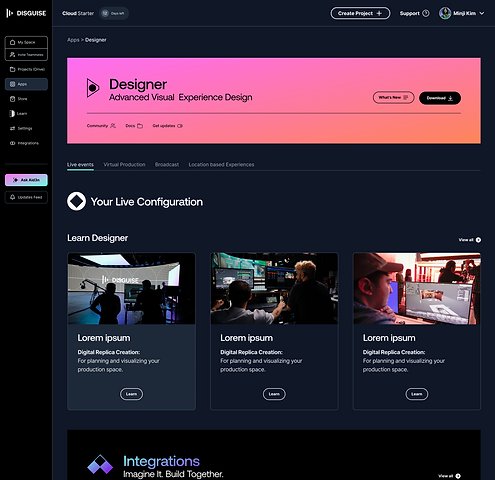Image resolution: width=495 pixels, height=480 pixels.
Task: Open the Learn section in the sidebar
Action: (18, 114)
